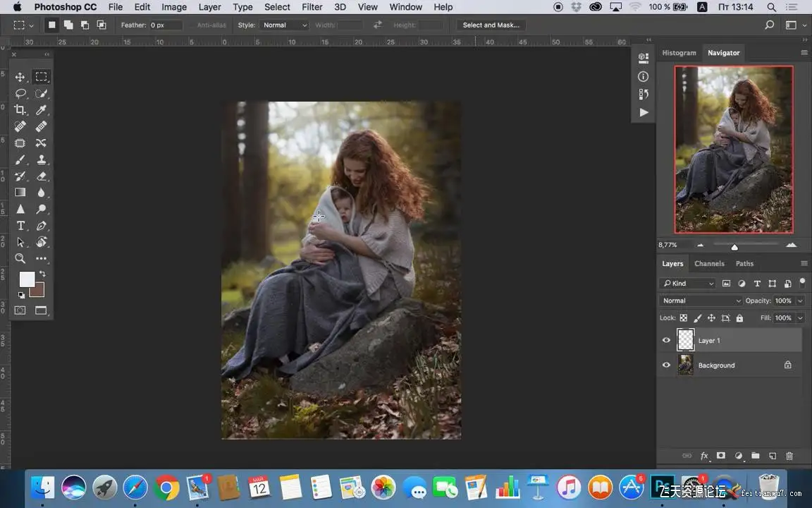Switch to the Channels tab
The image size is (812, 508).
click(x=709, y=263)
